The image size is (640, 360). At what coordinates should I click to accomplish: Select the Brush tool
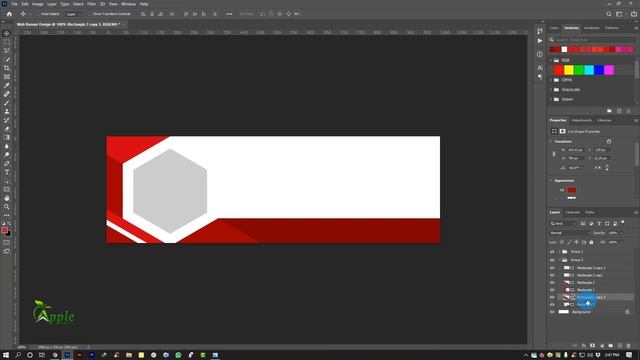click(x=7, y=102)
